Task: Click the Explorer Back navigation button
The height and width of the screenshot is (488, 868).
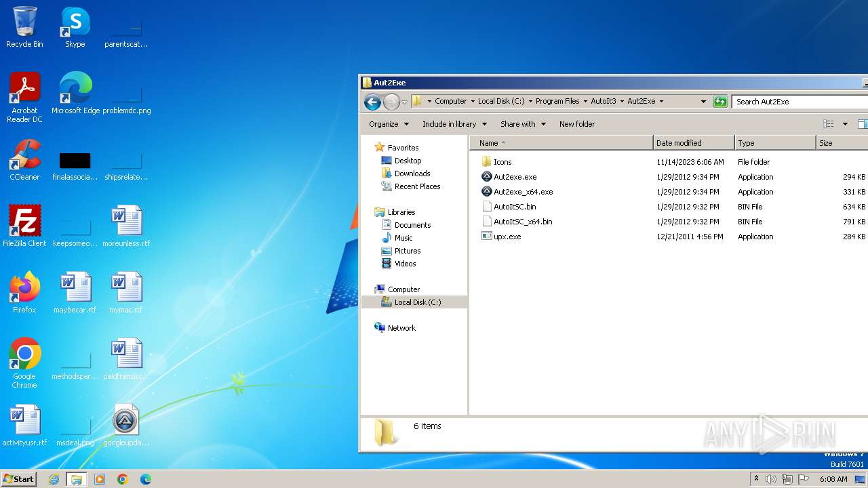Action: click(372, 102)
